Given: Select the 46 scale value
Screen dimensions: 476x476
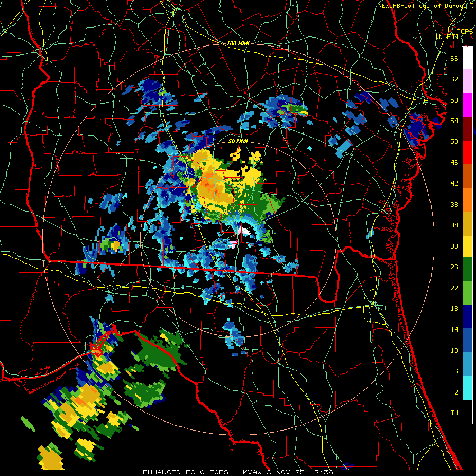Looking at the screenshot, I should tap(454, 162).
